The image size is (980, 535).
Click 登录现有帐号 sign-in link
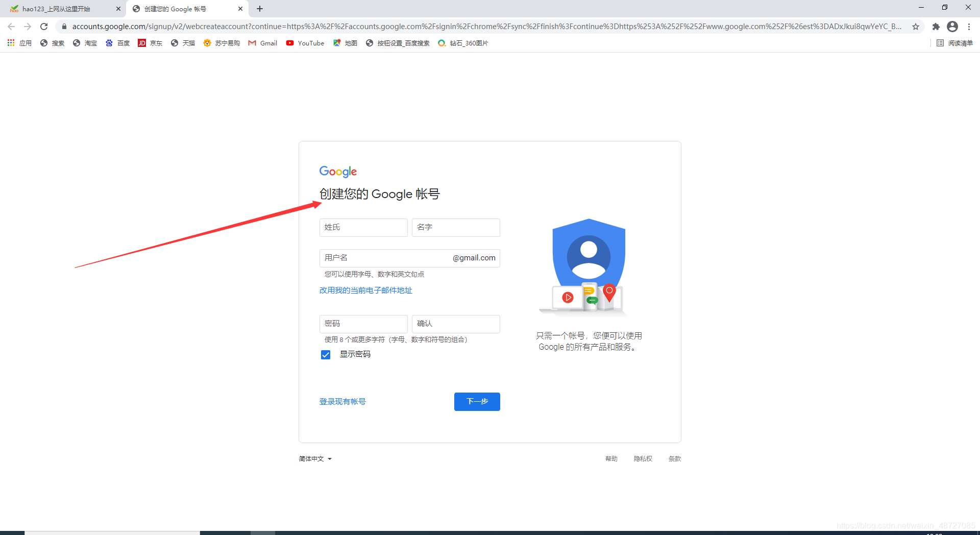pyautogui.click(x=342, y=402)
